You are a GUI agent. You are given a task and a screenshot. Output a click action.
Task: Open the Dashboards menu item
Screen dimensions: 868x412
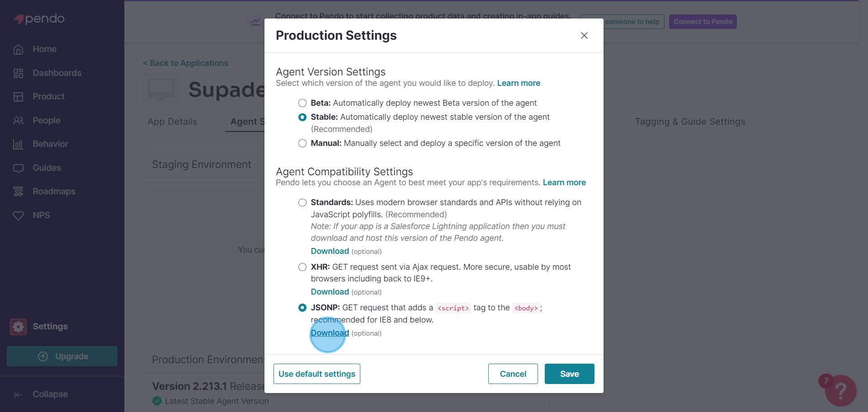click(x=57, y=73)
